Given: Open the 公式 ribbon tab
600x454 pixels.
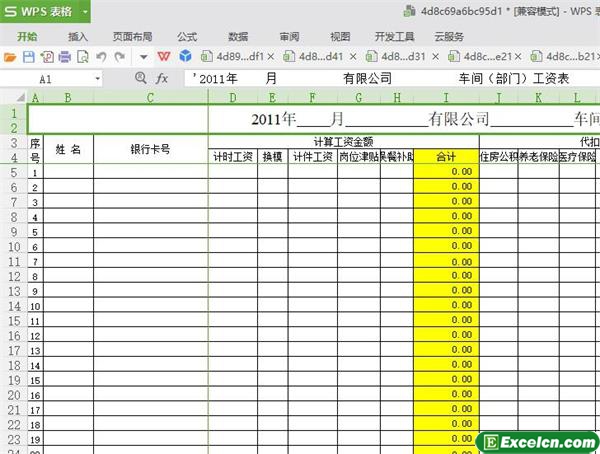Looking at the screenshot, I should (187, 35).
